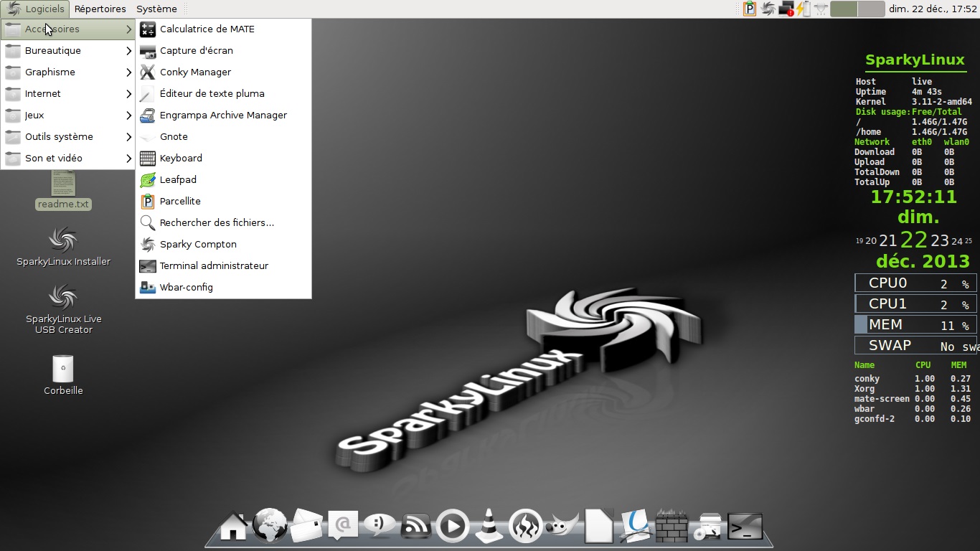
Task: Click the SparkyLinux Conky title
Action: coord(915,60)
